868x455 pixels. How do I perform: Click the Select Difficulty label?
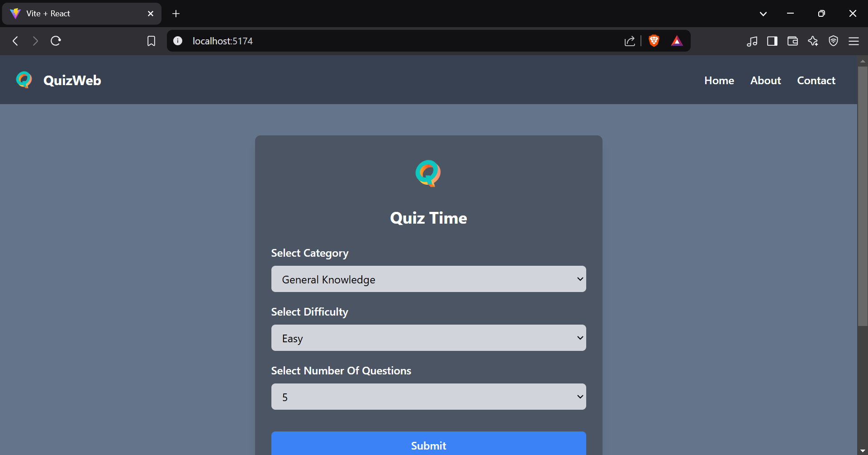pyautogui.click(x=310, y=312)
